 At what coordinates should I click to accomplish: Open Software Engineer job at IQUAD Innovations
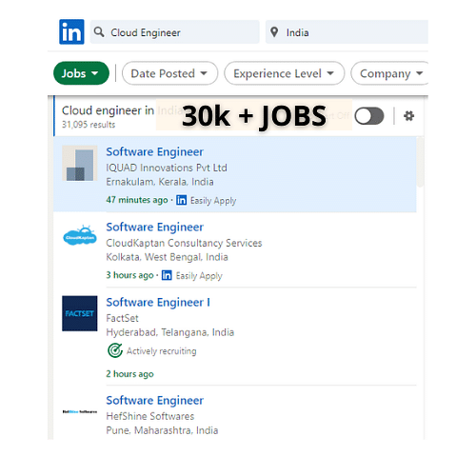[x=154, y=151]
